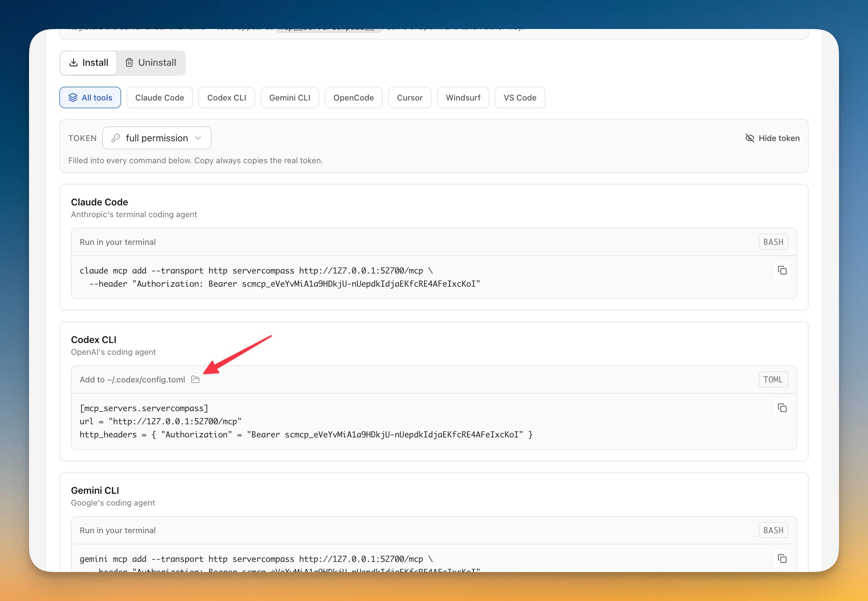
Task: Click the Gemini CLI card heading
Action: click(x=95, y=490)
